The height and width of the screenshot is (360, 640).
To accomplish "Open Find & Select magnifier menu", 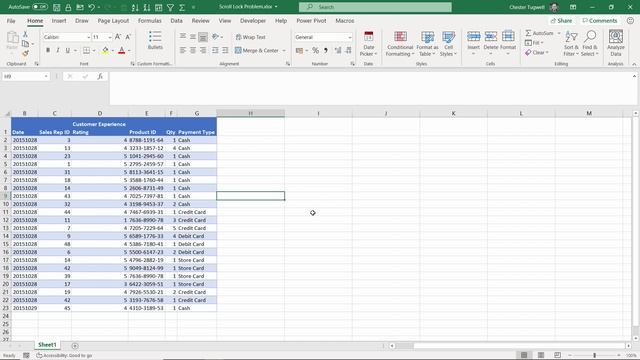I will (x=589, y=44).
